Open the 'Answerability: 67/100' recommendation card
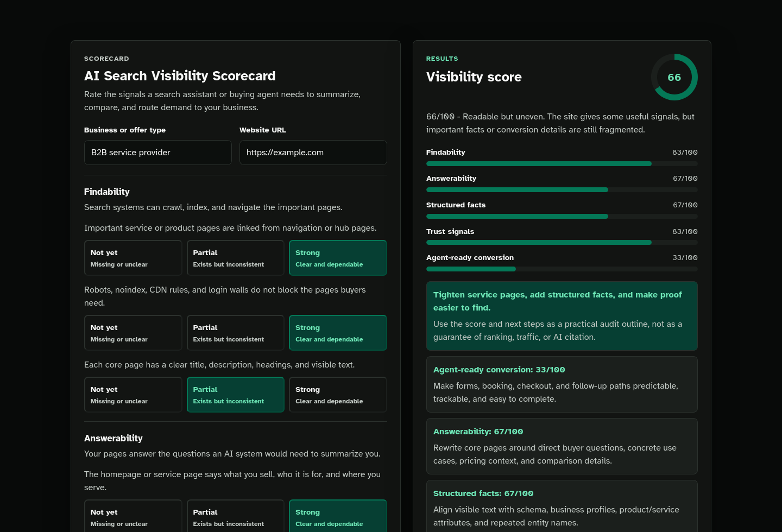This screenshot has width=782, height=532. (562, 446)
